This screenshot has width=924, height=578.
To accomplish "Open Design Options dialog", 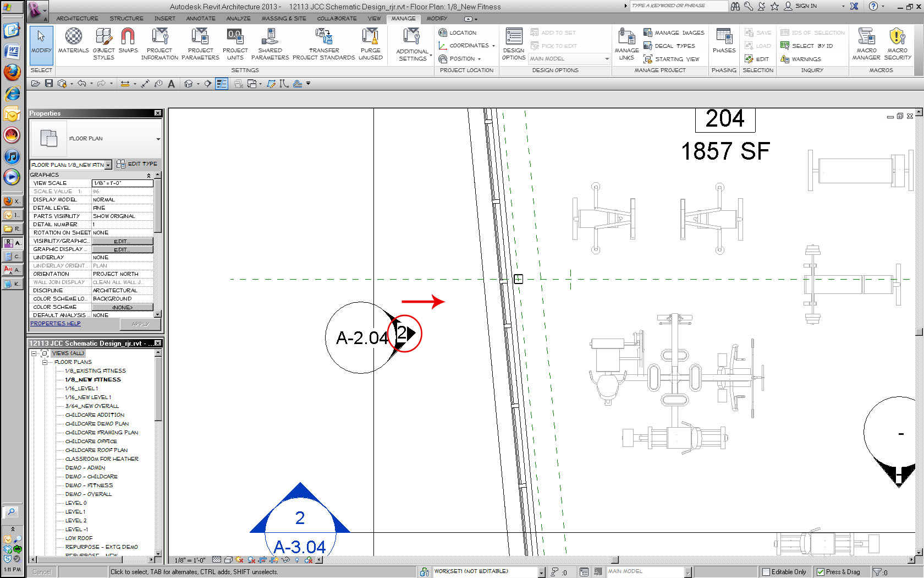I will pyautogui.click(x=514, y=43).
